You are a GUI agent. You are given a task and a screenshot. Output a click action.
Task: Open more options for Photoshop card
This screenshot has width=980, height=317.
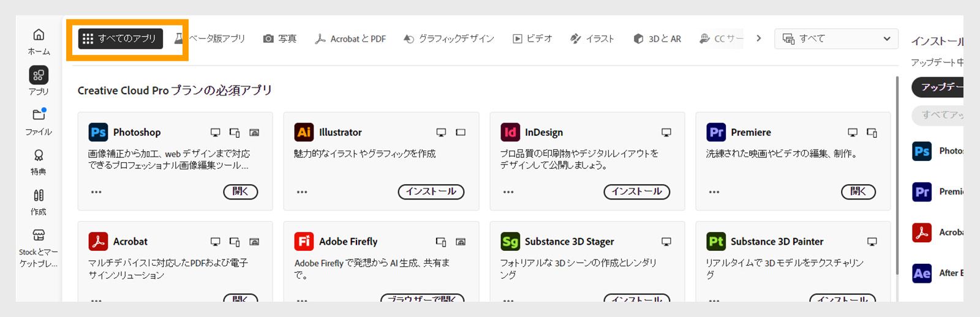[96, 192]
